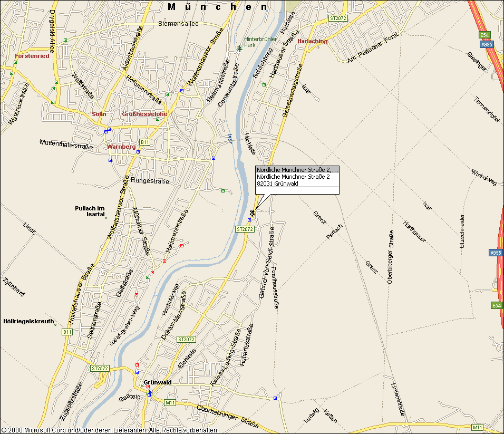This screenshot has height=434, width=504.
Task: Click the ST2072 shield near Harlaching
Action: [x=338, y=18]
